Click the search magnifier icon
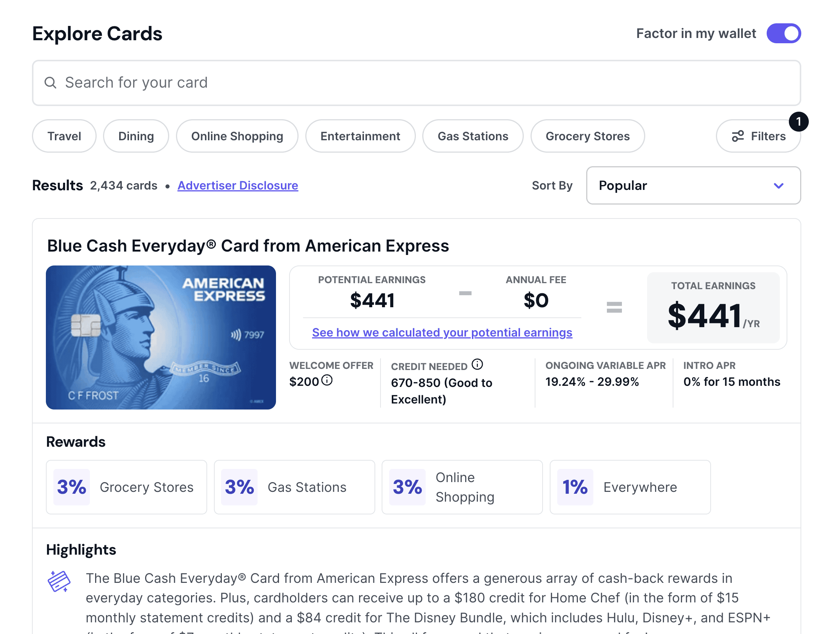The width and height of the screenshot is (840, 634). [50, 82]
